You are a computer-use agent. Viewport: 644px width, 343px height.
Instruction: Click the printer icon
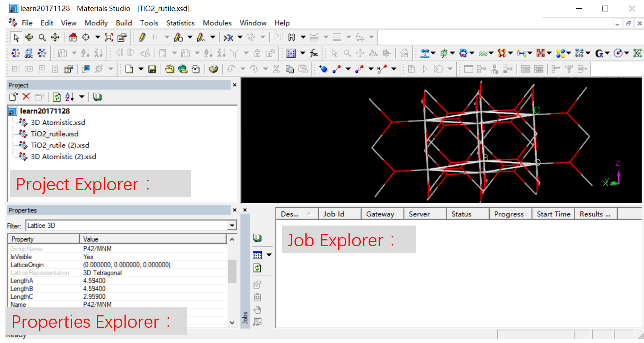coord(213,69)
